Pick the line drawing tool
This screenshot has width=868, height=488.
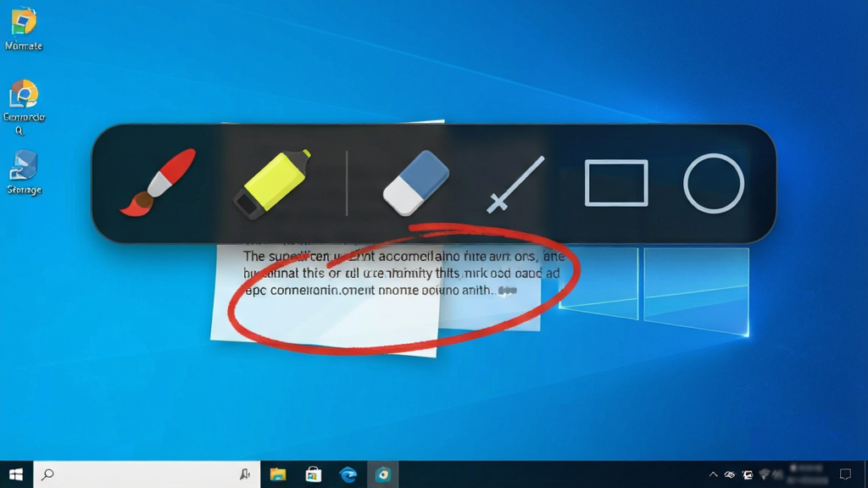pyautogui.click(x=515, y=184)
